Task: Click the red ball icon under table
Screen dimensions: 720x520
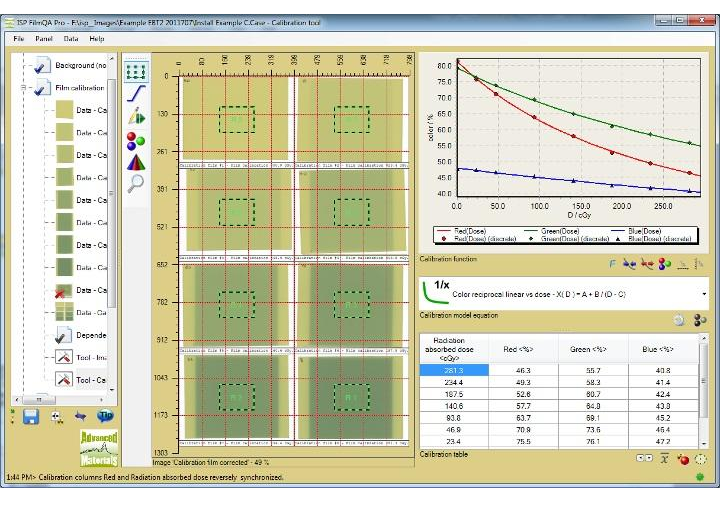Action: [x=683, y=459]
